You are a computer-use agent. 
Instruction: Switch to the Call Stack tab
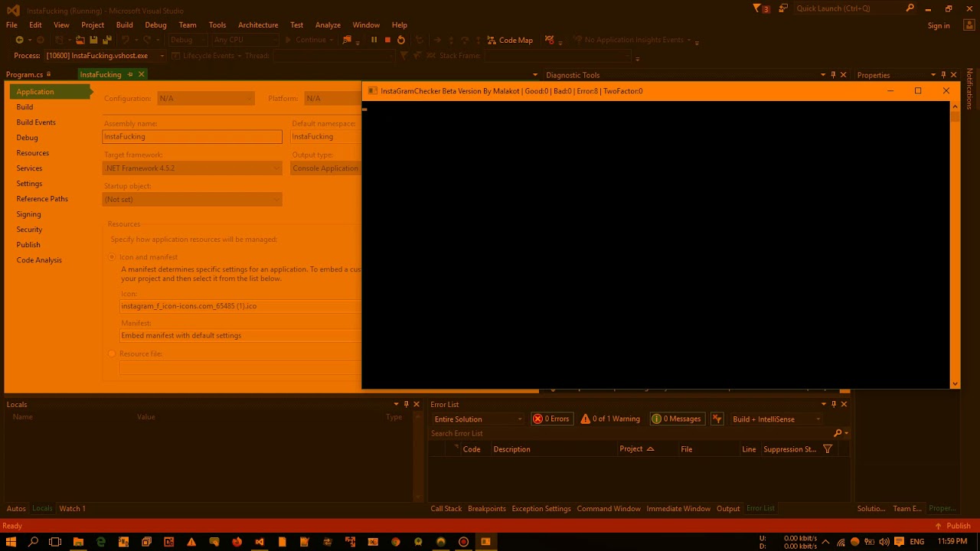[446, 508]
